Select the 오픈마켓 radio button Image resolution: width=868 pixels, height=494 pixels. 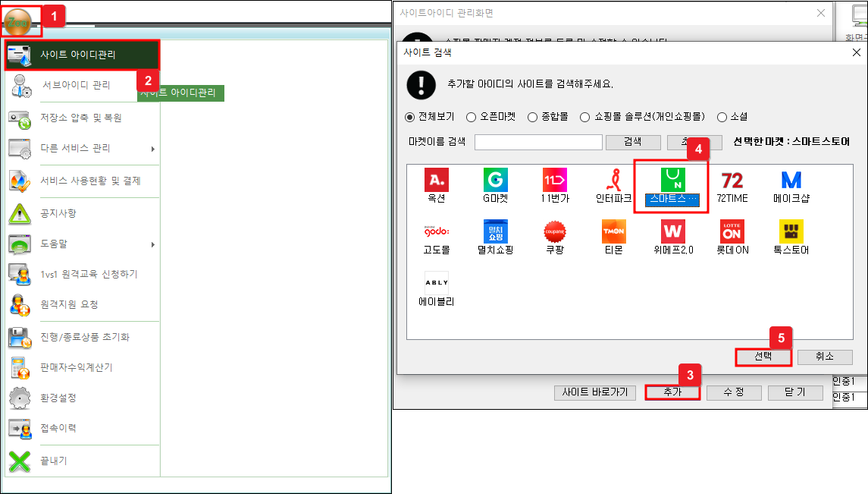[x=471, y=118]
